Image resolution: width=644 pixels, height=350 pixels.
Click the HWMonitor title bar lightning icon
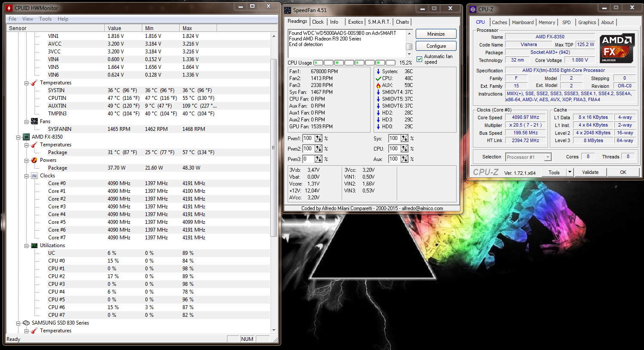(x=9, y=8)
